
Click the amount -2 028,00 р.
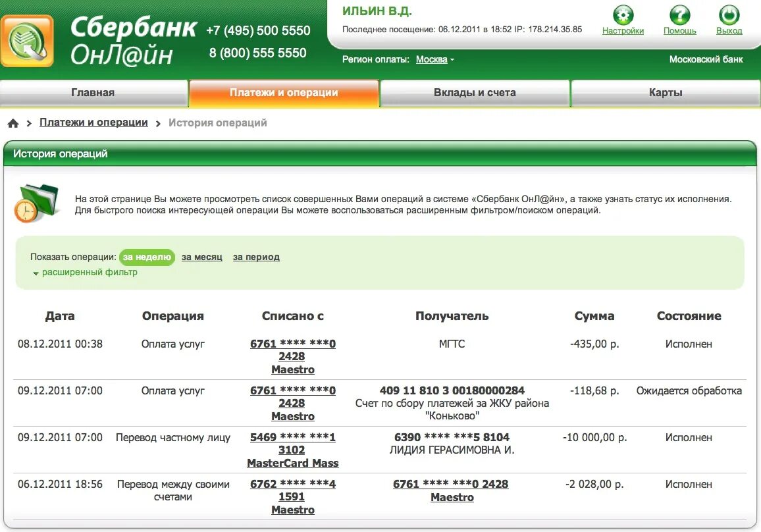pos(594,484)
